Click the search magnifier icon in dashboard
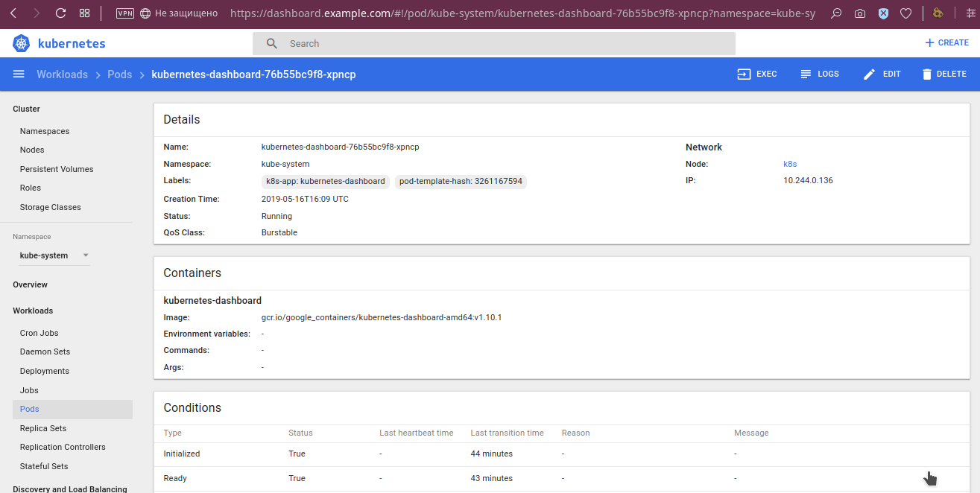 [272, 43]
